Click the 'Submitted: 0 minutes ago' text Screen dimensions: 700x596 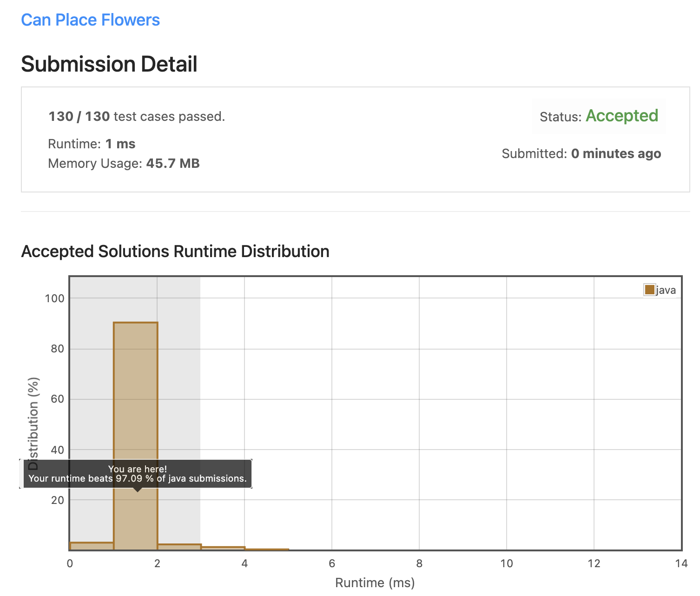pos(581,153)
